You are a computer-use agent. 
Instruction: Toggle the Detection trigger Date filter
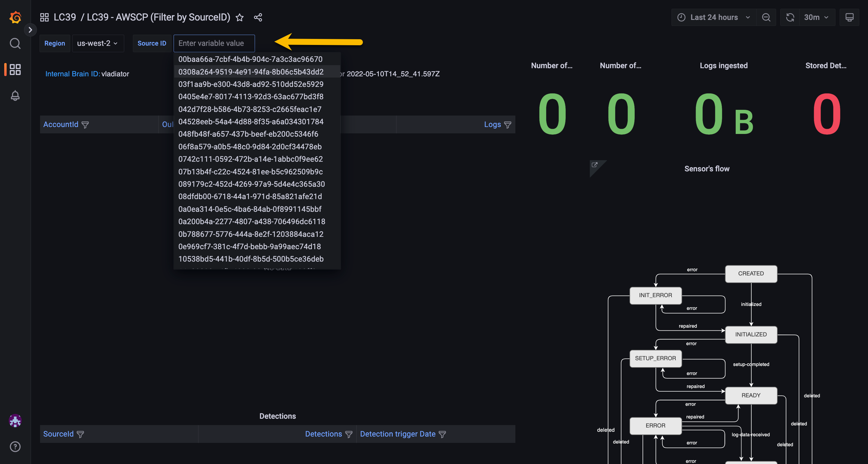(442, 434)
